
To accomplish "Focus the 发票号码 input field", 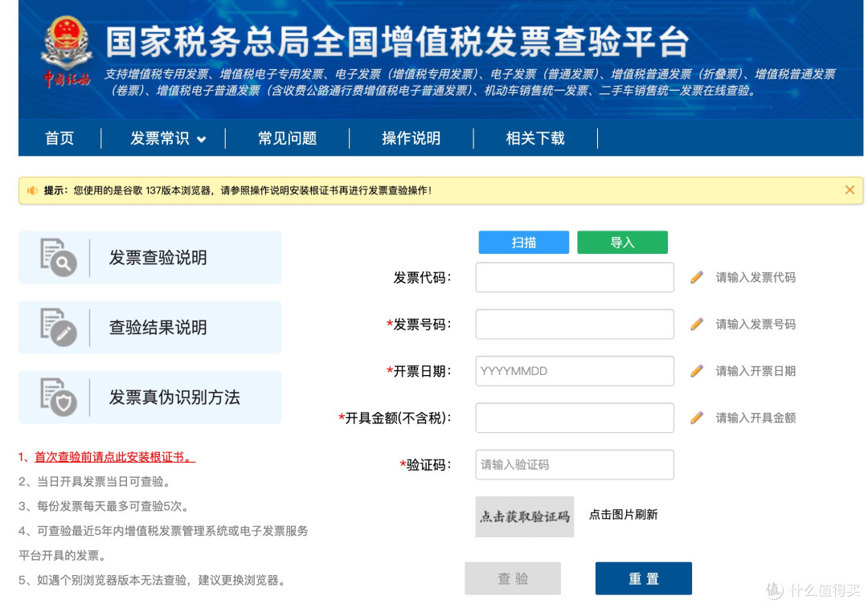I will click(x=575, y=324).
